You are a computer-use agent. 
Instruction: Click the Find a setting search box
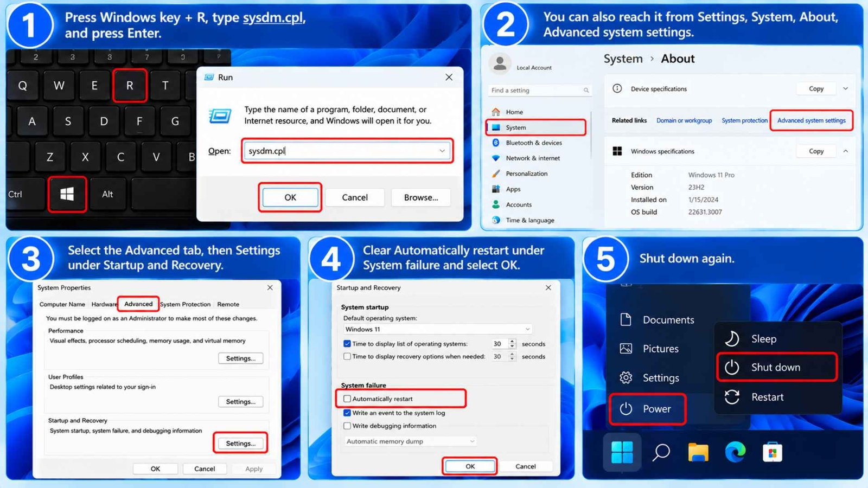(x=540, y=91)
